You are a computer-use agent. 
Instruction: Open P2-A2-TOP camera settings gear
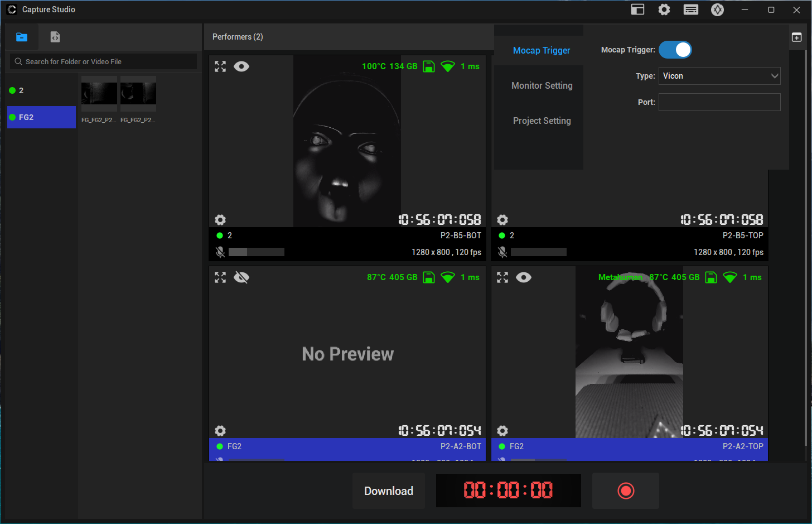[502, 430]
